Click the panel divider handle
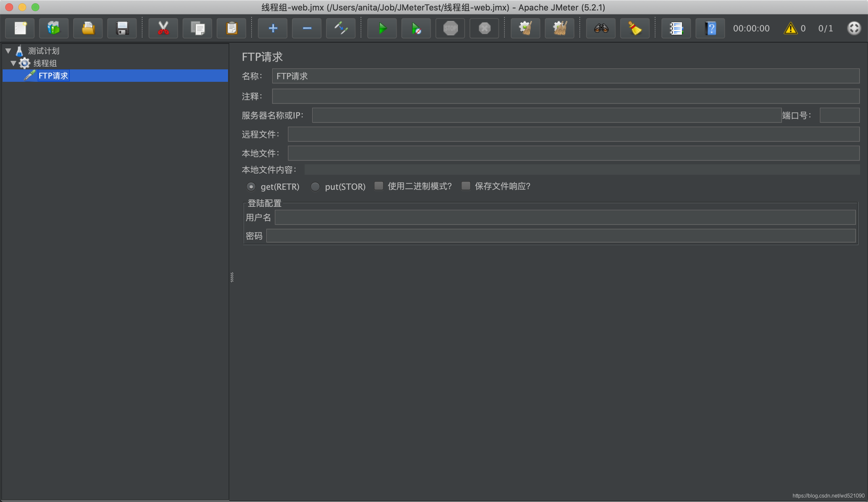Viewport: 868px width, 502px height. click(232, 277)
